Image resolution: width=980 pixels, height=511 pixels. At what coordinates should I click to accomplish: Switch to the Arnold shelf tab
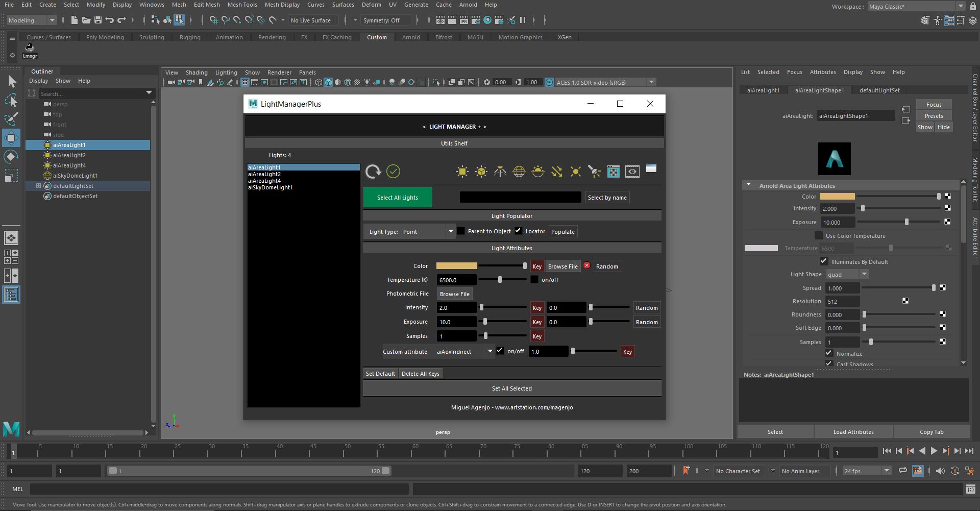[410, 37]
